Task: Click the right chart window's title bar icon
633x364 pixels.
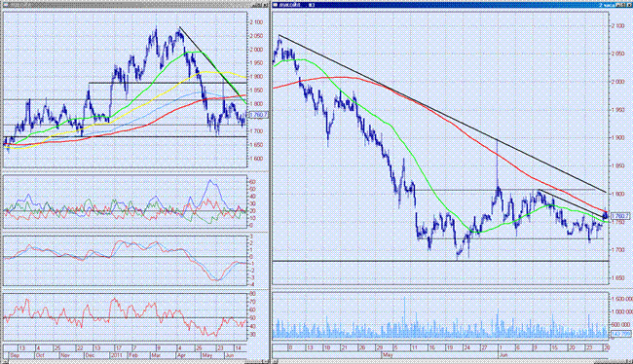Action: (276, 5)
